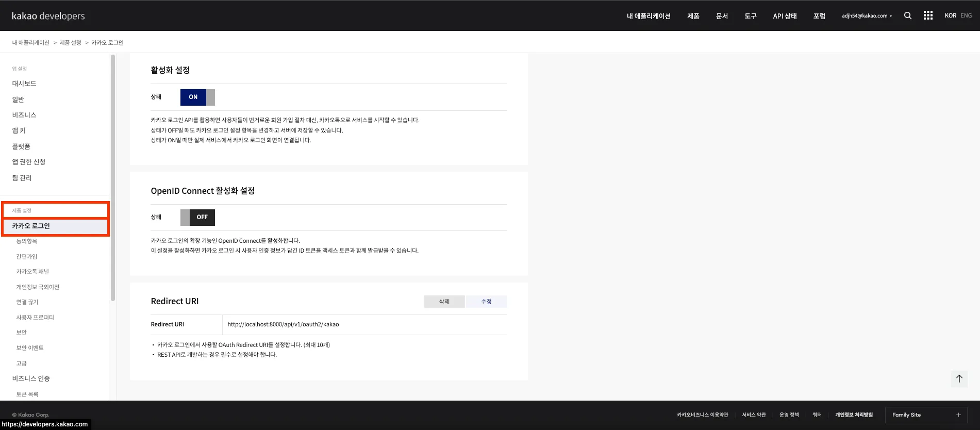Image resolution: width=980 pixels, height=430 pixels.
Task: Select 일반 in the sidebar
Action: point(18,100)
